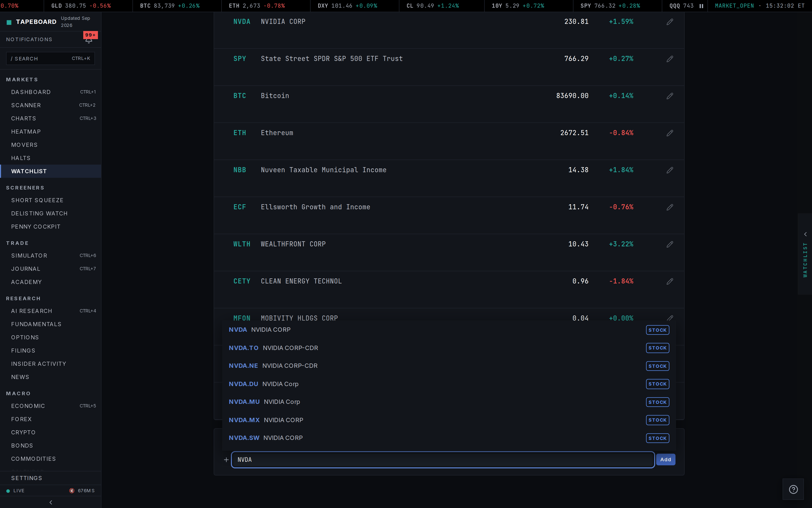Open the Dashboard menu item
Viewport: 812px width, 508px height.
click(51, 92)
